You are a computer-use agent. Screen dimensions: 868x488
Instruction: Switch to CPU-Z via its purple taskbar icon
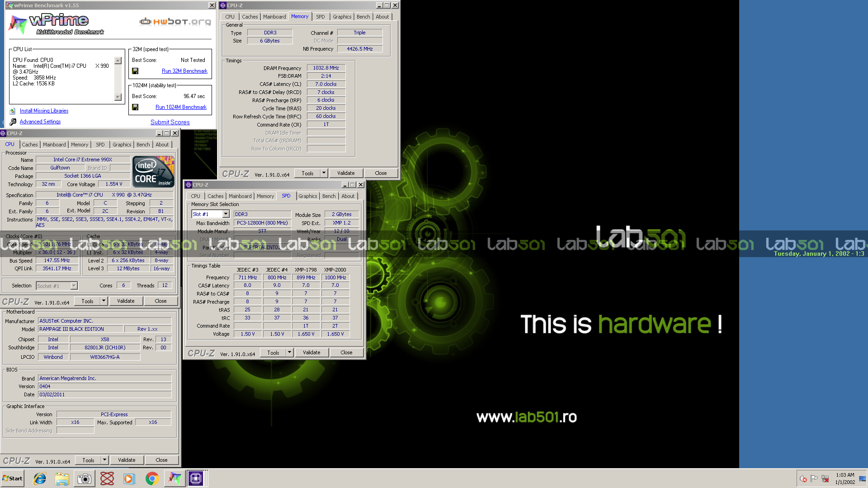(196, 479)
